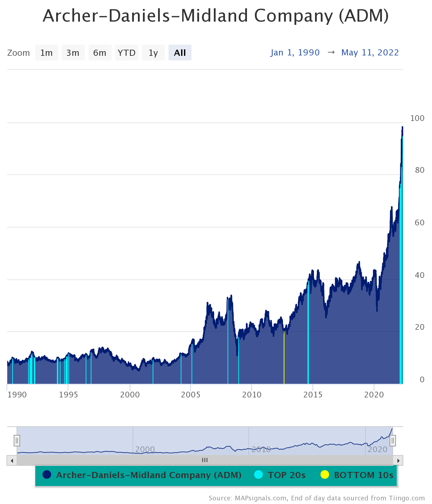The width and height of the screenshot is (432, 504).
Task: Click the dark blue ADM legend dot
Action: point(47,475)
